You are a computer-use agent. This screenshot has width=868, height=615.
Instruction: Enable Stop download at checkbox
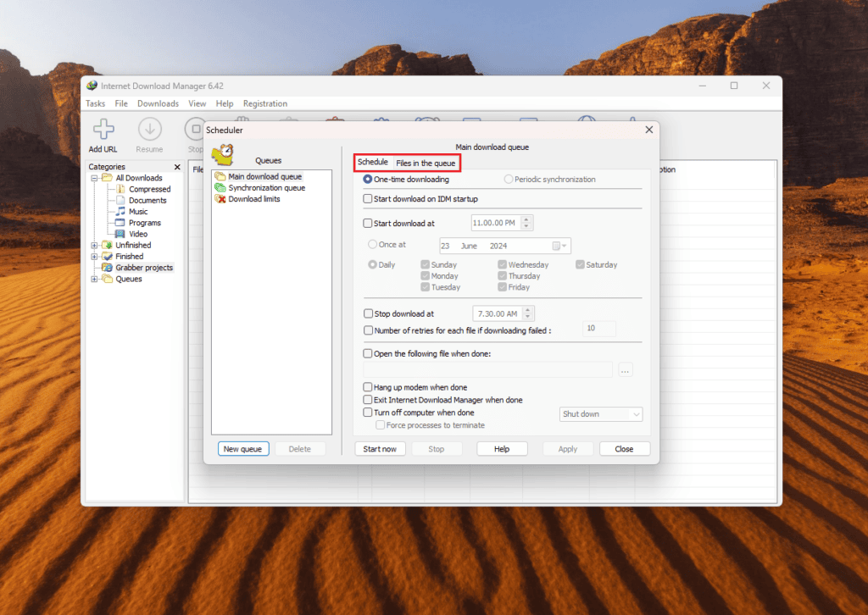point(368,313)
